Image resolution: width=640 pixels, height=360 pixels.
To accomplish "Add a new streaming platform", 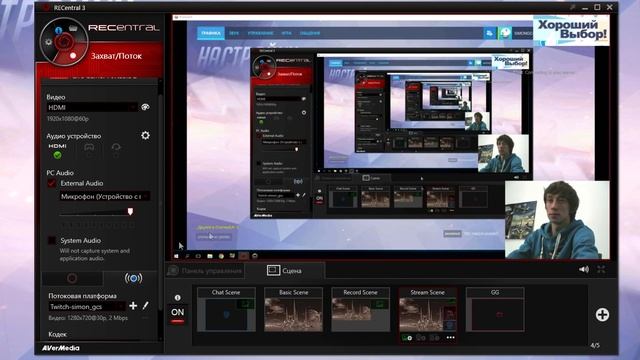I will [x=133, y=306].
